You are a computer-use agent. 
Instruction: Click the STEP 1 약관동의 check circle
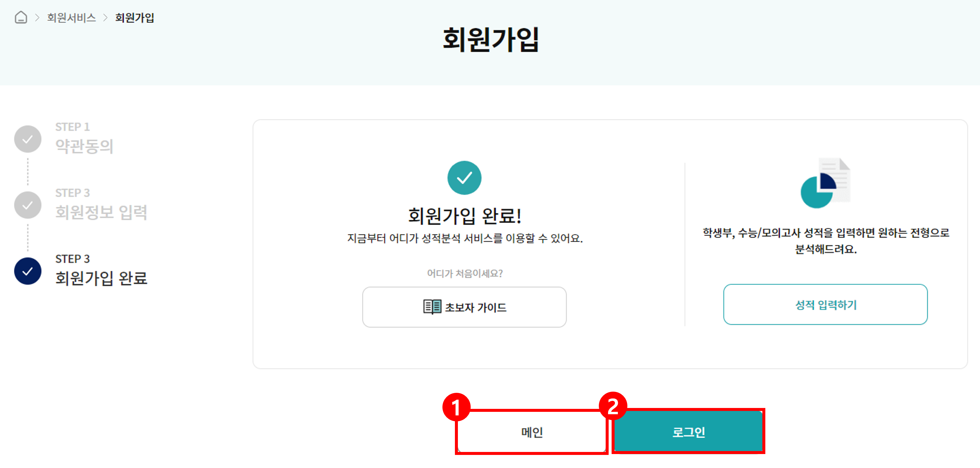pyautogui.click(x=28, y=139)
